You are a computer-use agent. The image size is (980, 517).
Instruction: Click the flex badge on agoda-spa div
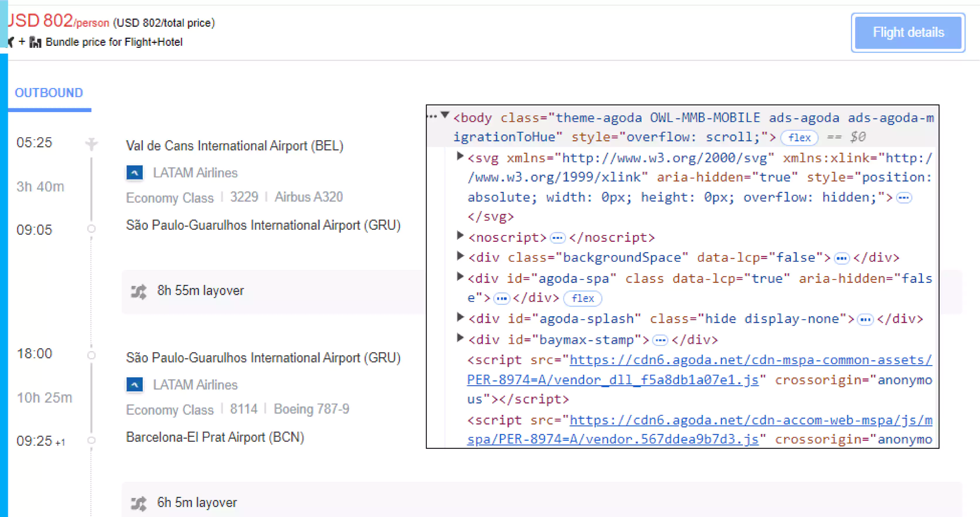582,298
